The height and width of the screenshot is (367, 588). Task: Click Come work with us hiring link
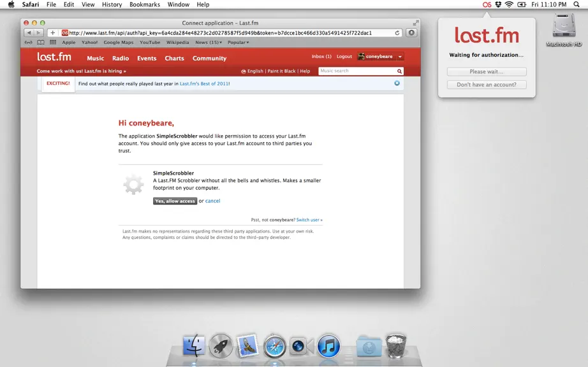pyautogui.click(x=82, y=71)
